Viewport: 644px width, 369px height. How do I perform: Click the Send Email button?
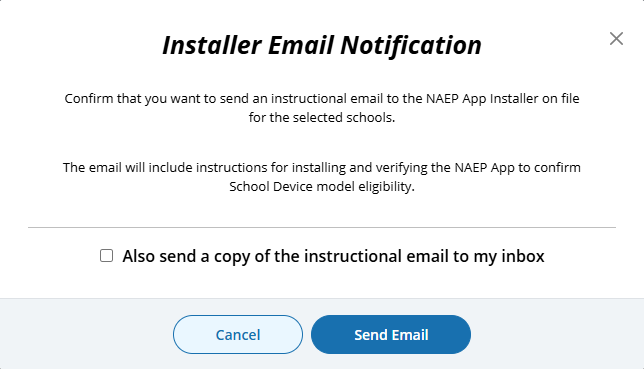[x=391, y=334]
